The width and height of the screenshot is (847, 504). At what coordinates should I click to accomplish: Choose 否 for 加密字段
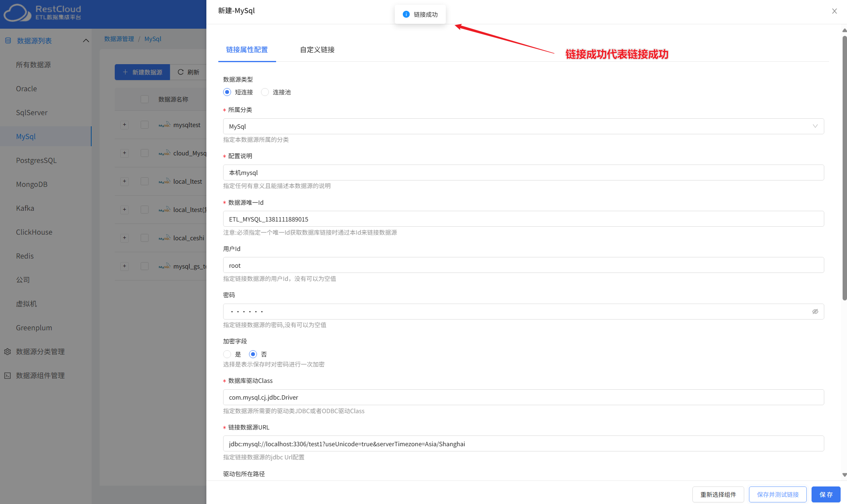click(x=253, y=354)
